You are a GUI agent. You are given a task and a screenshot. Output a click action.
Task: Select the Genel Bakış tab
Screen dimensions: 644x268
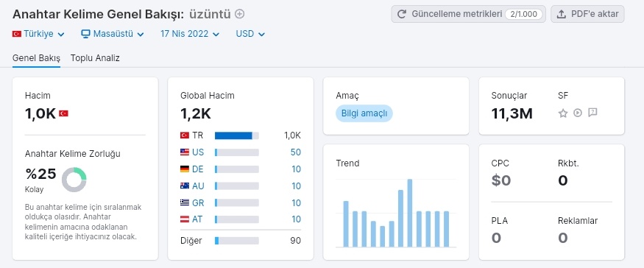coord(36,58)
